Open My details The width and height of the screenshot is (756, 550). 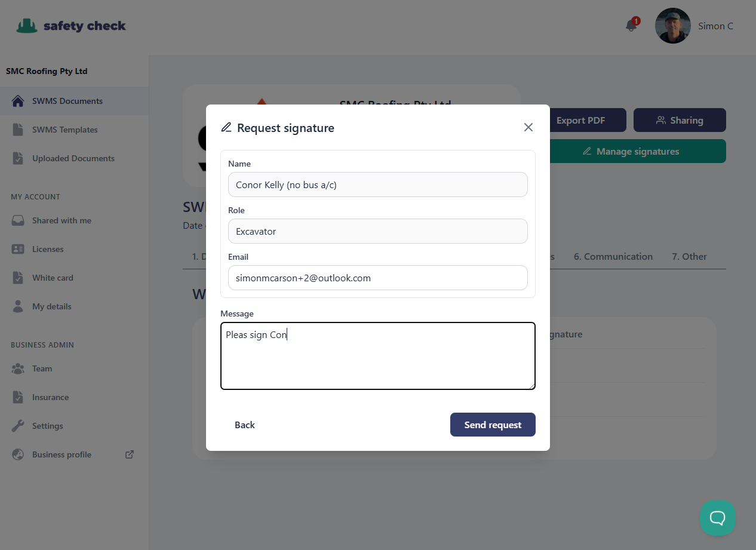(51, 306)
